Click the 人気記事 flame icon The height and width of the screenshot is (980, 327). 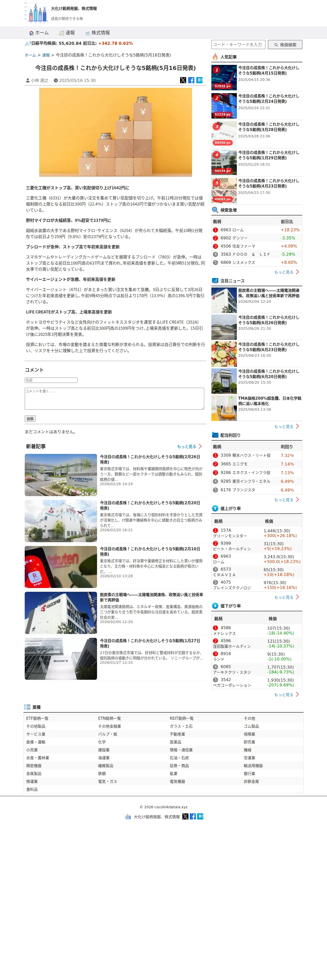[x=215, y=57]
